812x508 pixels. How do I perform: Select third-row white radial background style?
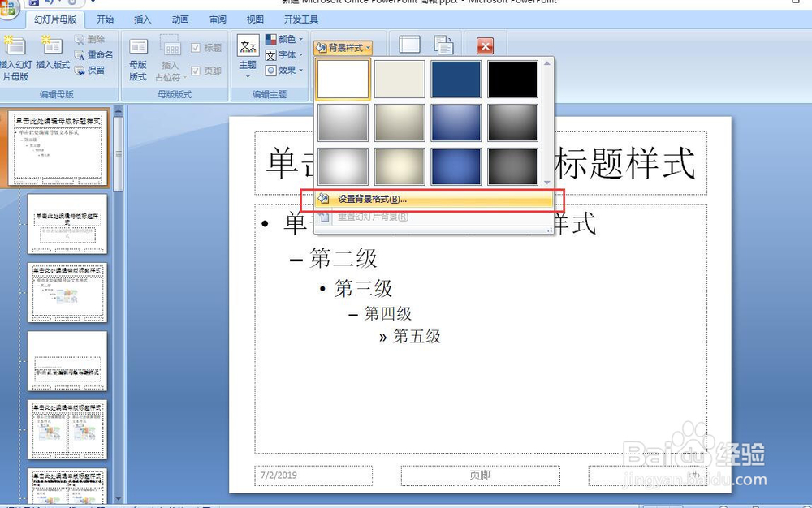(343, 166)
